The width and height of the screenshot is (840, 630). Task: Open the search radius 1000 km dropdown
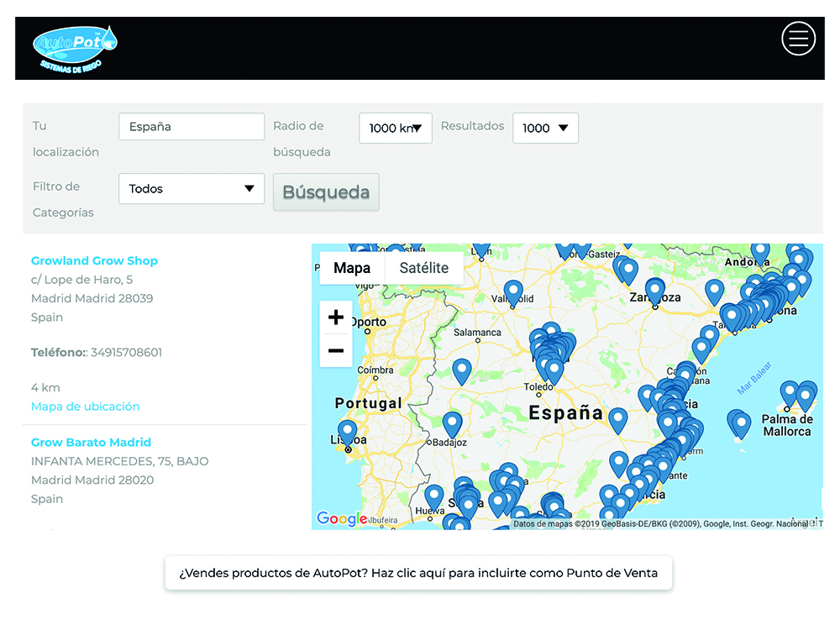tap(395, 128)
